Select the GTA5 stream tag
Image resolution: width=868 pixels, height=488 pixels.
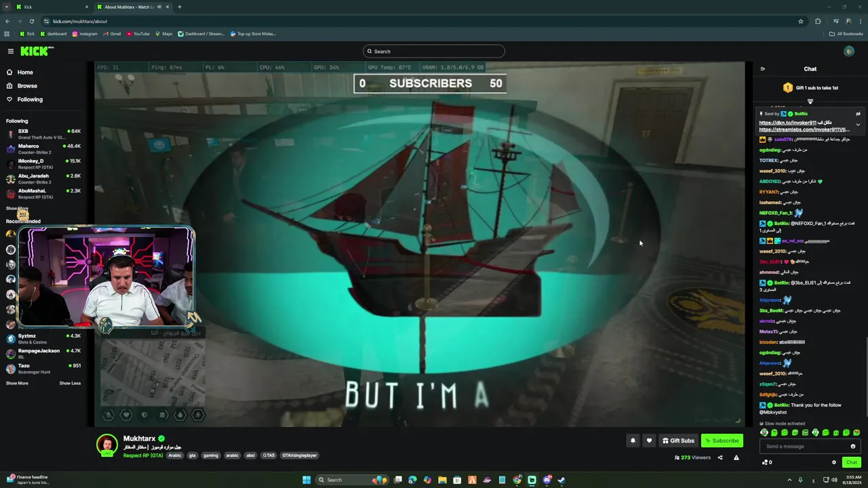pos(269,455)
